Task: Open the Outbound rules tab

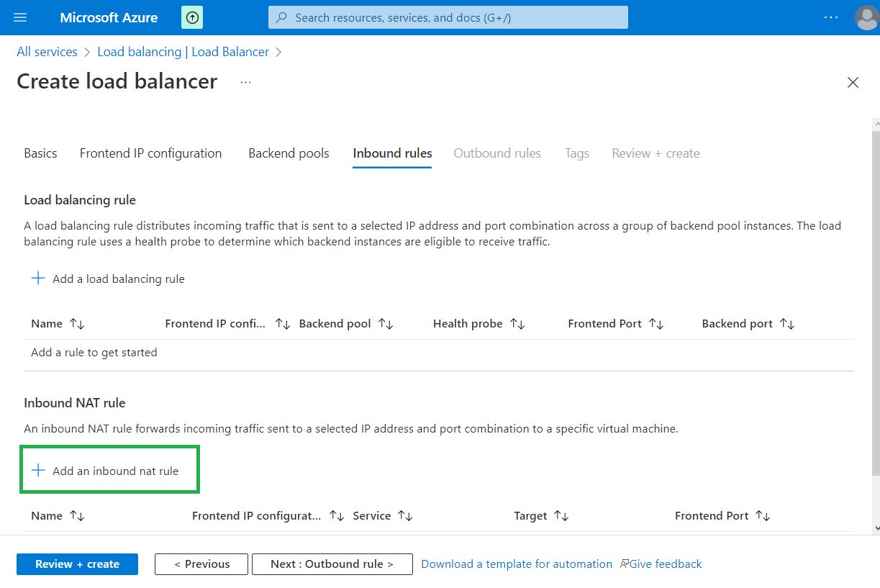Action: coord(497,153)
